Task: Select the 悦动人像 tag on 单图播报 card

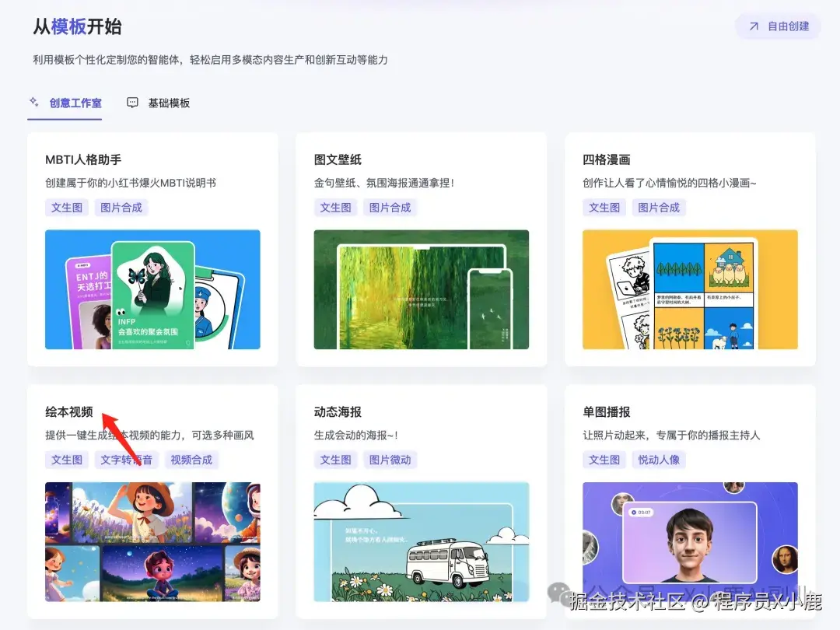Action: coord(659,459)
